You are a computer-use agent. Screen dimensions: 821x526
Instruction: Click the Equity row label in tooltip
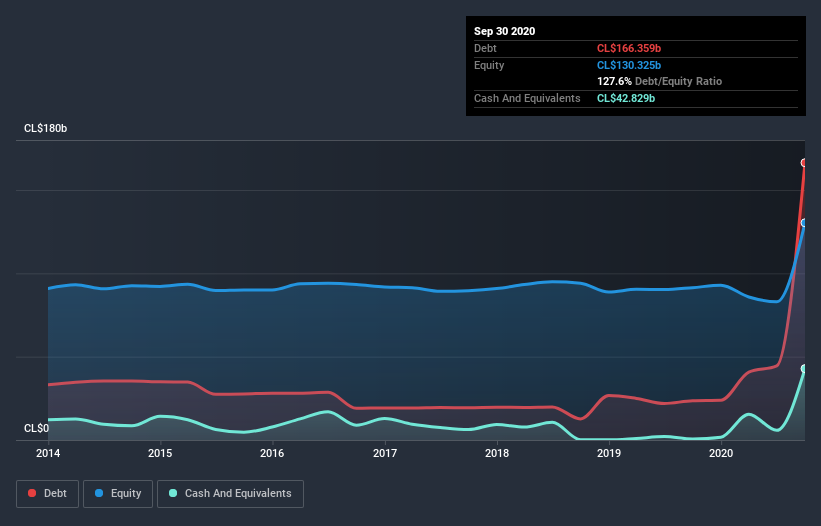[489, 65]
